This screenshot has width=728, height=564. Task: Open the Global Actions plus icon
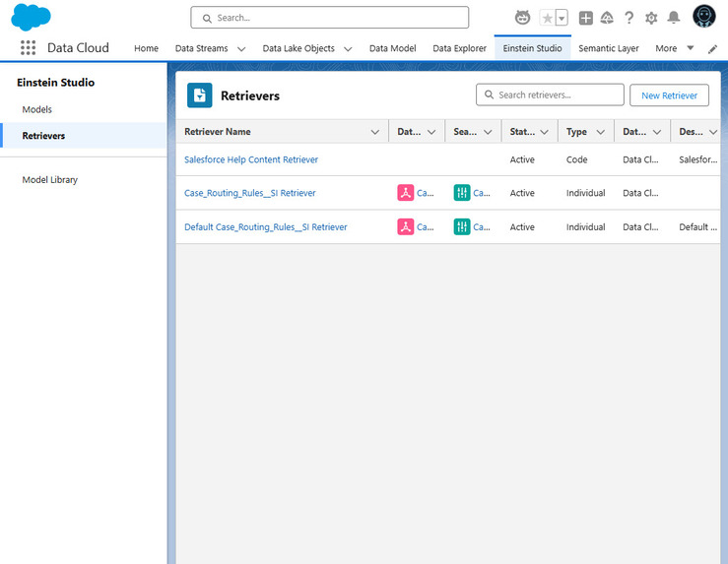point(585,18)
